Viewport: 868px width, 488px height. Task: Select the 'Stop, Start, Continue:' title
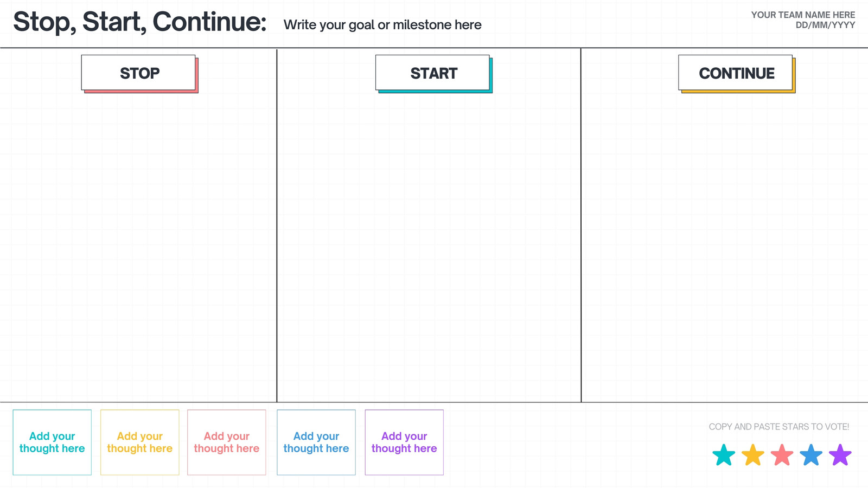(140, 22)
